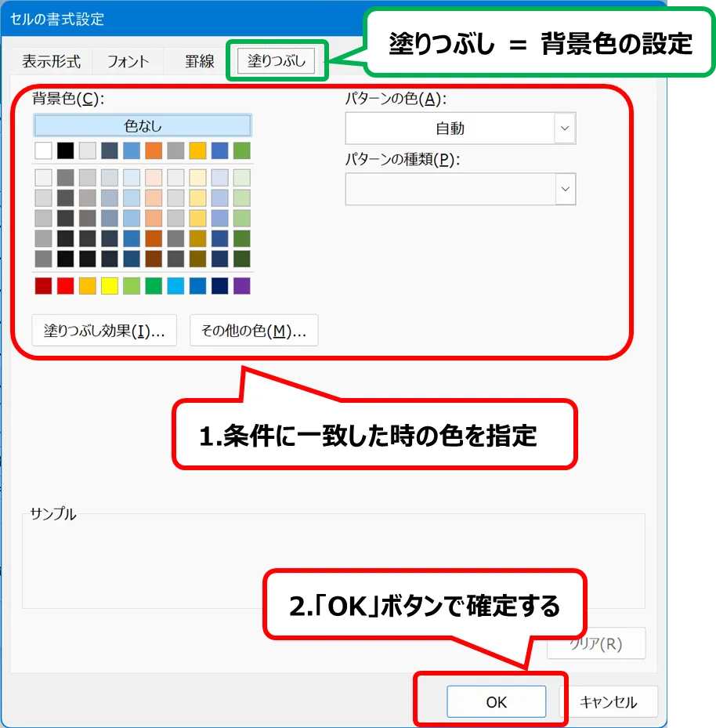Select the 塗りつぶし tab

point(277,60)
